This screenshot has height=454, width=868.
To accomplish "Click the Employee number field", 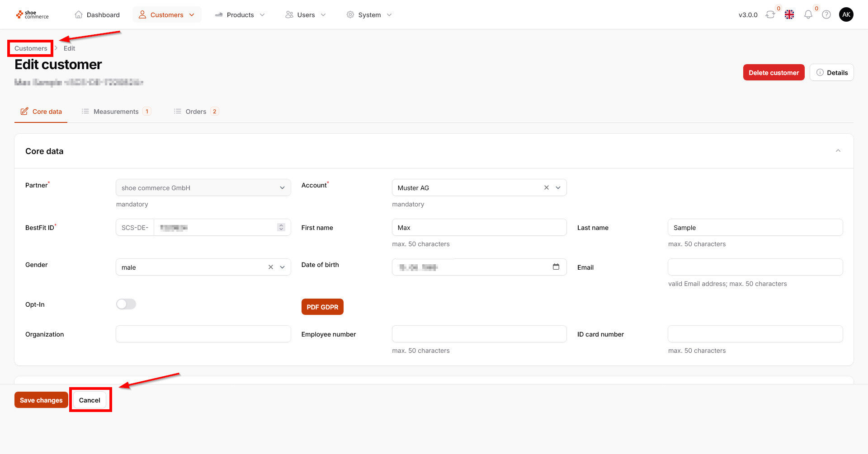I will (x=479, y=334).
